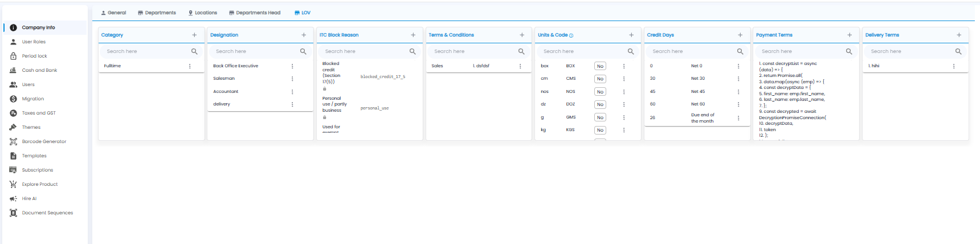980x244 pixels.
Task: Open options menu for Back Office Executive
Action: (292, 66)
